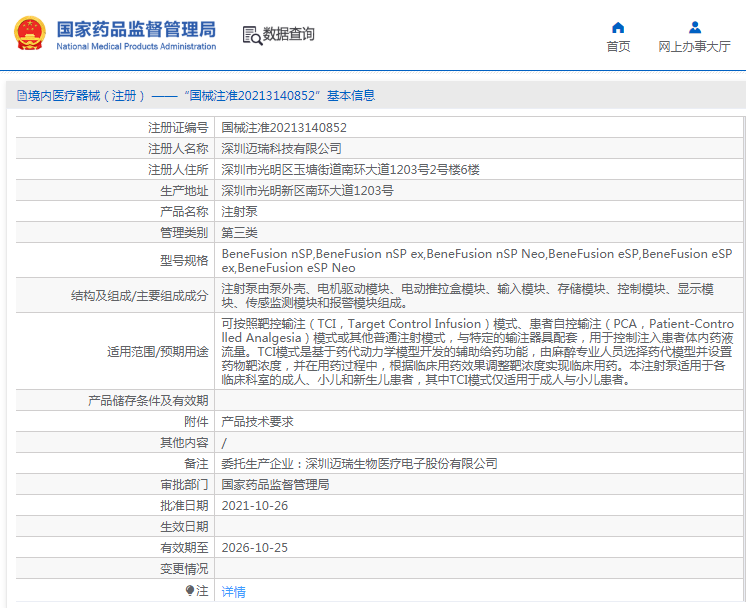Click the 型号规格 label

[184, 261]
